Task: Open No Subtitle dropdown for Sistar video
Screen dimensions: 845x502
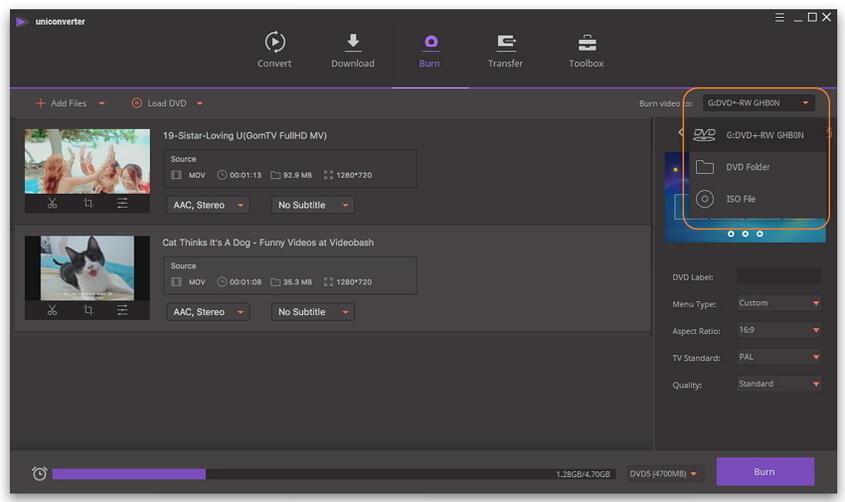Action: click(x=313, y=205)
